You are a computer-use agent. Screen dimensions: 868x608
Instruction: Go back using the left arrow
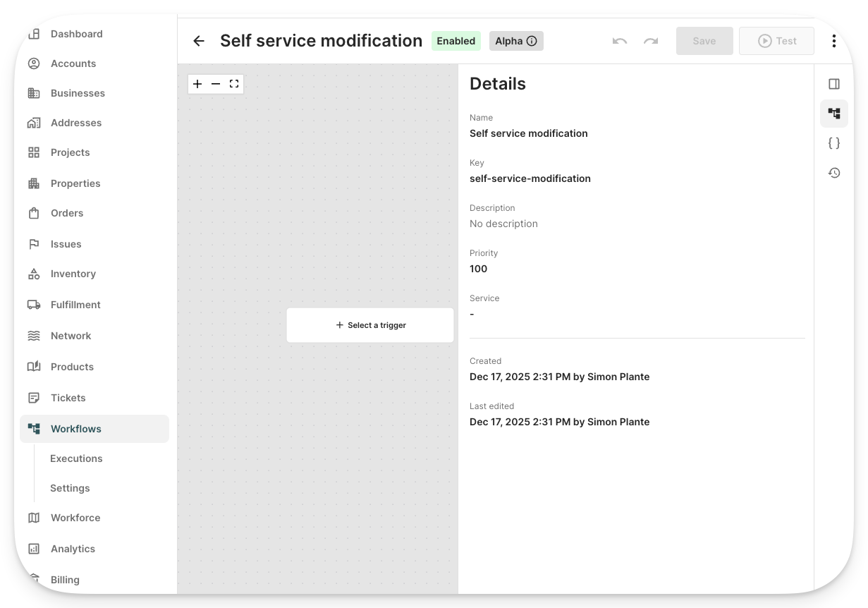tap(199, 41)
